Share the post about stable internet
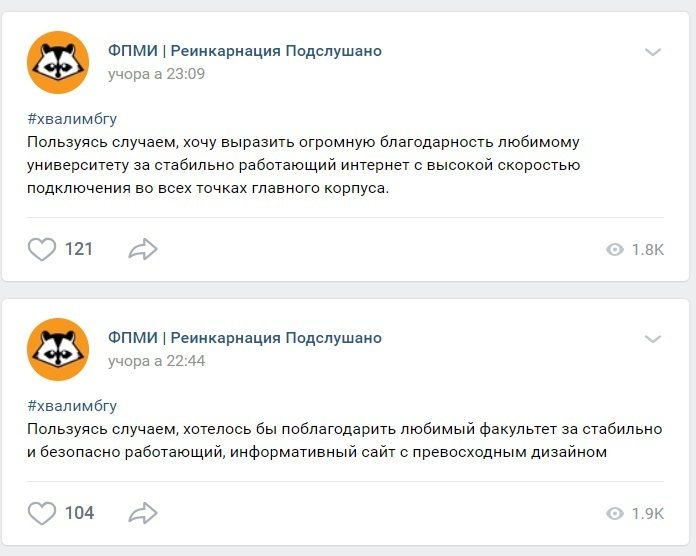 coord(143,249)
